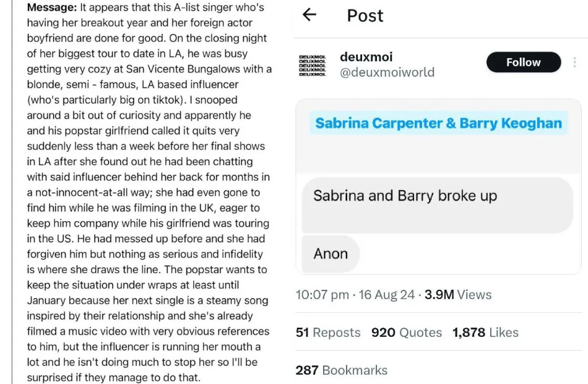Open the deuxmoi display name
Viewport: 588px width, 384px height.
pos(366,56)
